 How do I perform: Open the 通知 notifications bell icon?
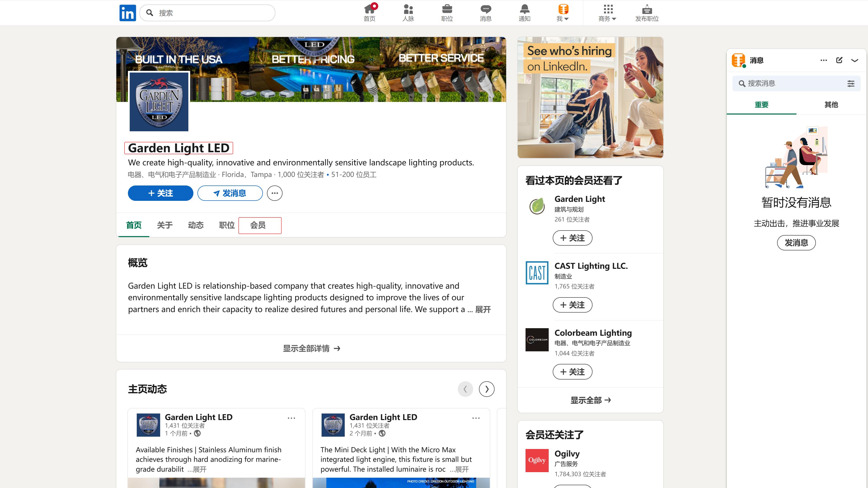[524, 13]
